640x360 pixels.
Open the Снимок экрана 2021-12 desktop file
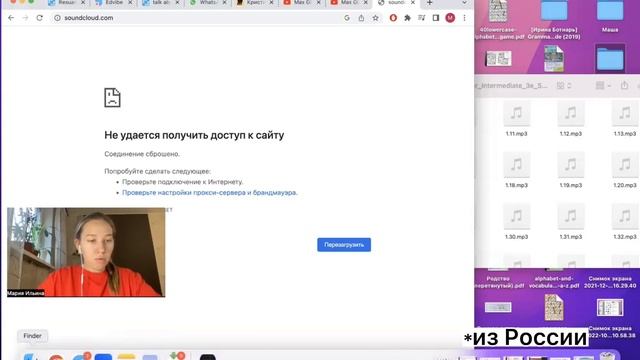click(610, 282)
